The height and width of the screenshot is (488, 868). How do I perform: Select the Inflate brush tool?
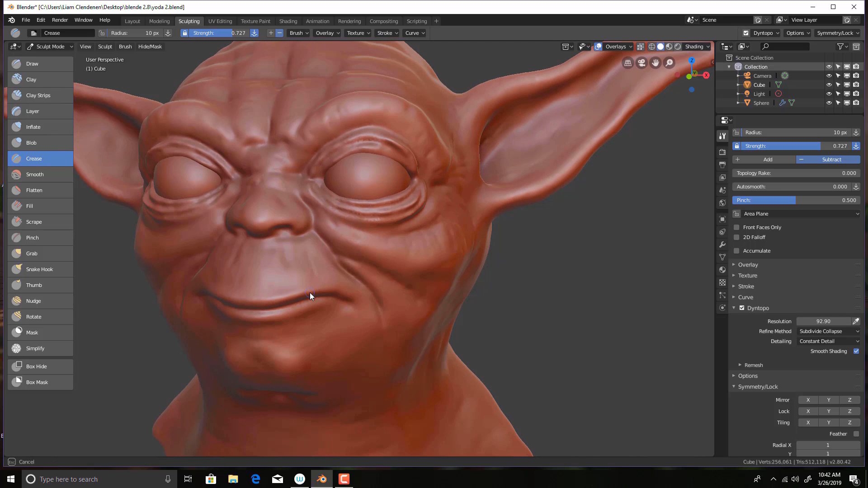coord(40,127)
